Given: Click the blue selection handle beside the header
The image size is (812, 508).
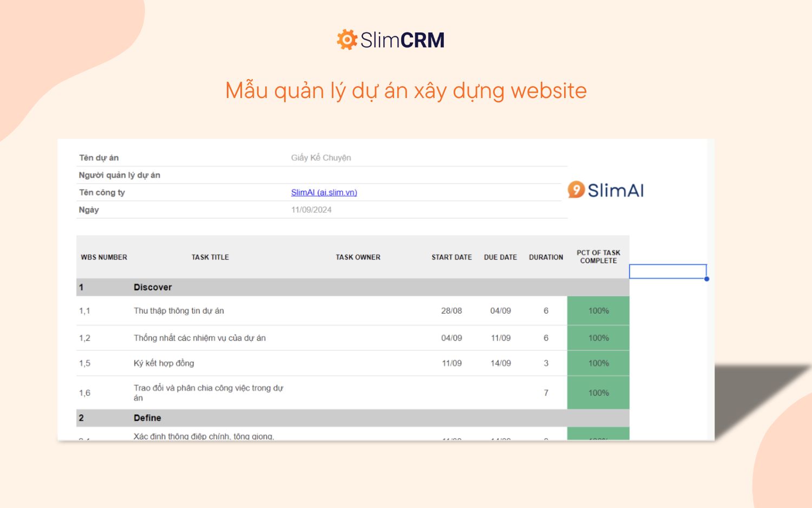Looking at the screenshot, I should point(706,278).
